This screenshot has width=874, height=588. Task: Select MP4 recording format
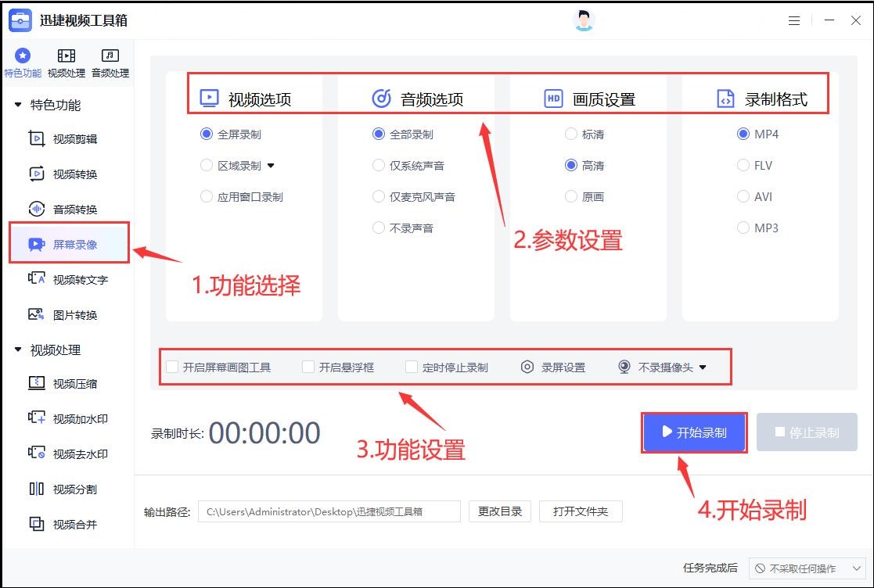tap(758, 134)
